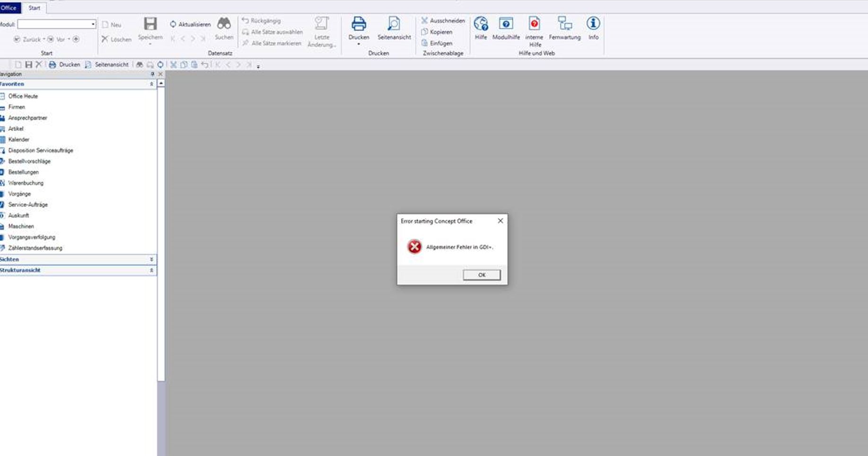Click the printer icon in quick toolbar
Viewport: 868px width, 456px height.
click(x=52, y=65)
